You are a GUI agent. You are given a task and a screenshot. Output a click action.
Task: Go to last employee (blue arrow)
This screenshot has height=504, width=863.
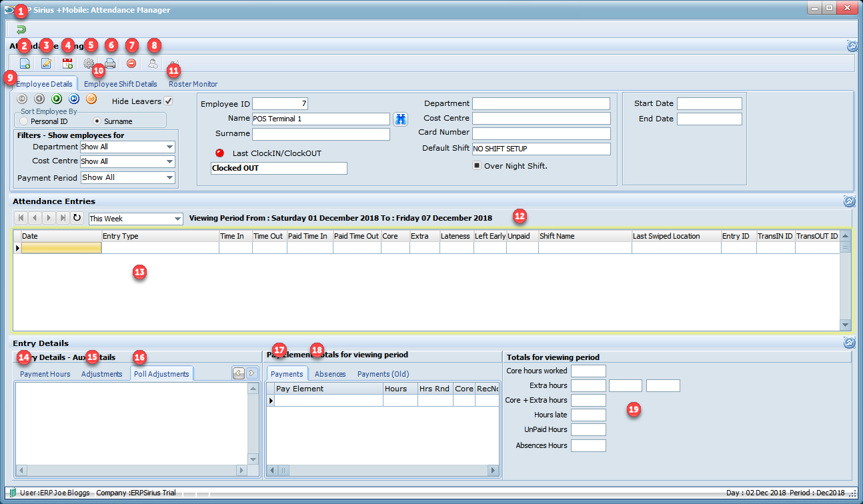click(x=74, y=99)
